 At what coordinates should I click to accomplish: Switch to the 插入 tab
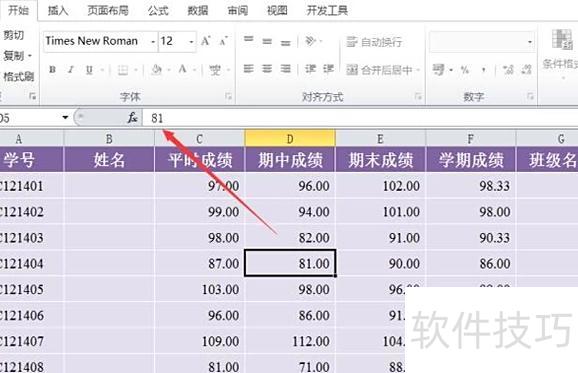58,10
